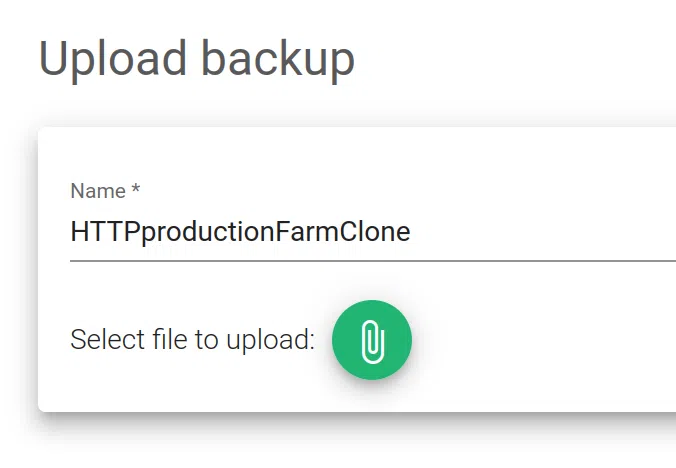
Task: Click the white paperclip glyph
Action: point(371,340)
